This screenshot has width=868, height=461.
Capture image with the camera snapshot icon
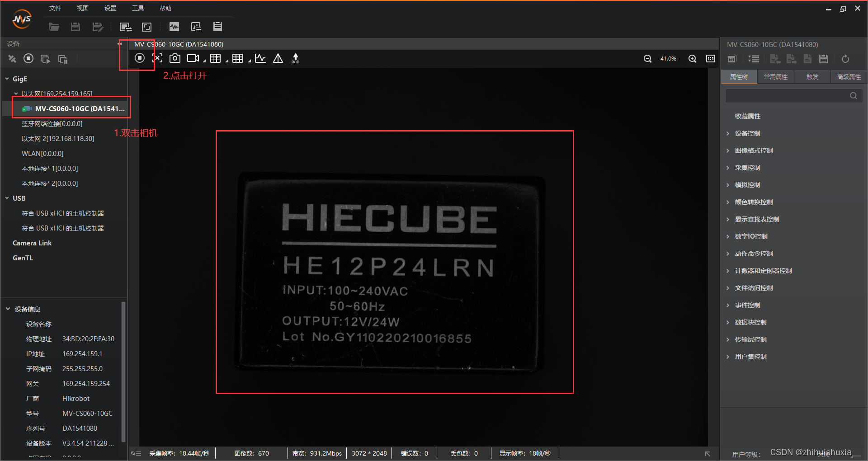175,58
